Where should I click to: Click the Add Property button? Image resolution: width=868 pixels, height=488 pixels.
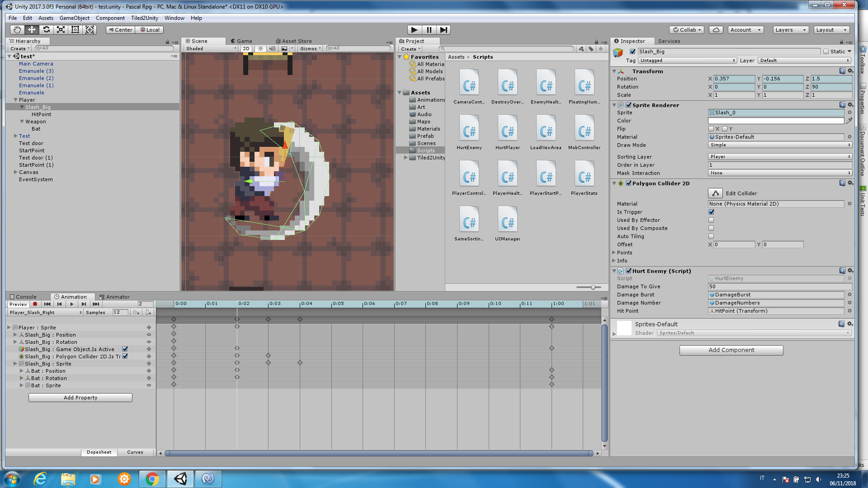[80, 398]
